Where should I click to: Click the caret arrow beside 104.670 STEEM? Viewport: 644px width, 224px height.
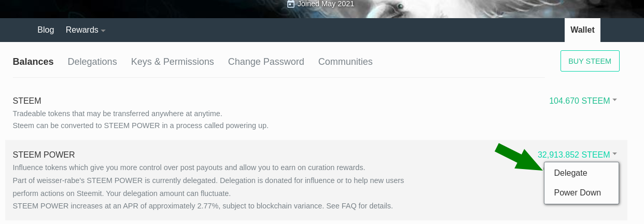tap(614, 100)
